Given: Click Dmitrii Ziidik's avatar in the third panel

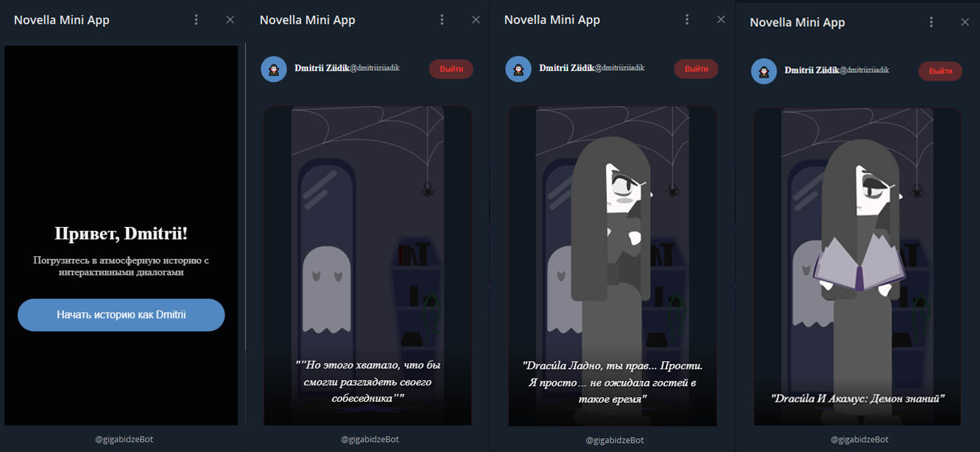Looking at the screenshot, I should pos(518,68).
